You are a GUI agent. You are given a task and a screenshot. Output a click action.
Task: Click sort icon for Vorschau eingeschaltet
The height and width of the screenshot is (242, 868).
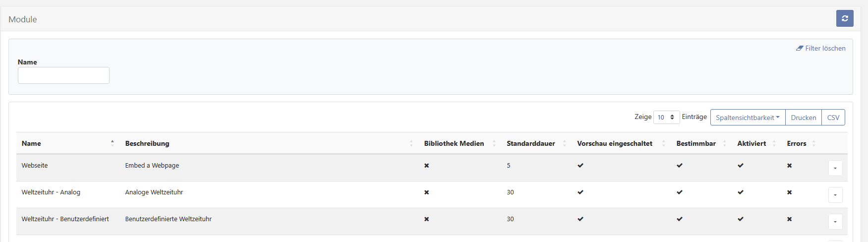(663, 143)
